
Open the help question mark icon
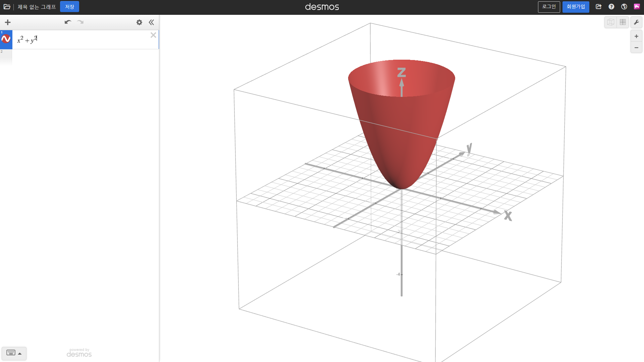(x=611, y=7)
